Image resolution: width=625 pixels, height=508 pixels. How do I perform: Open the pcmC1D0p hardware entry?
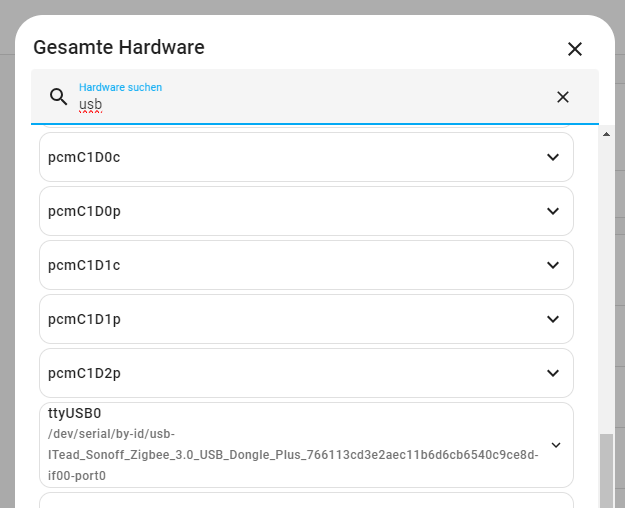tap(306, 211)
